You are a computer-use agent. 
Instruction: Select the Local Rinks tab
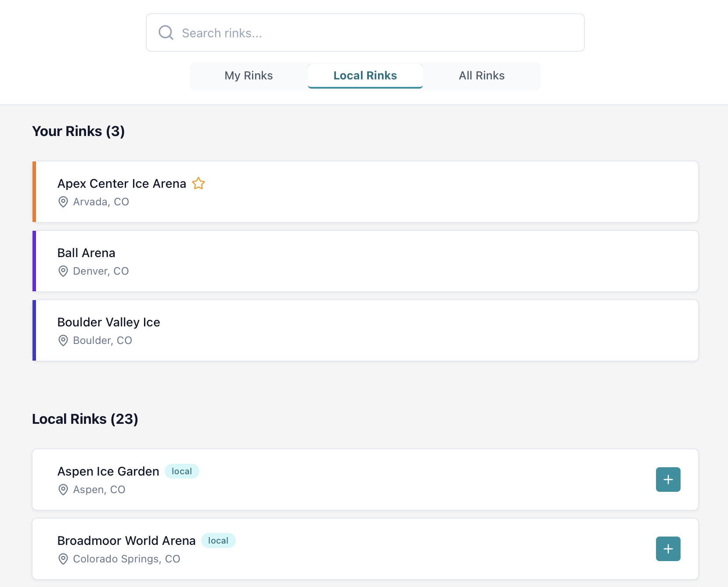pyautogui.click(x=365, y=75)
